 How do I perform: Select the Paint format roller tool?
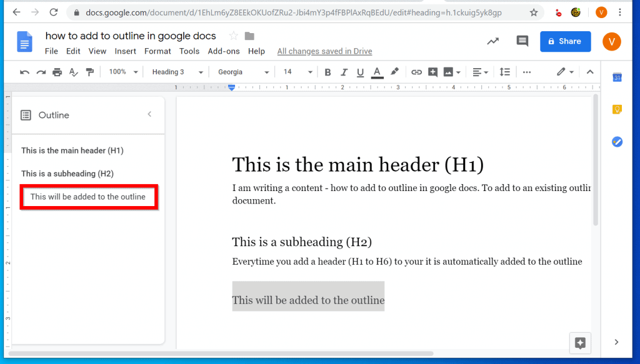pyautogui.click(x=90, y=72)
